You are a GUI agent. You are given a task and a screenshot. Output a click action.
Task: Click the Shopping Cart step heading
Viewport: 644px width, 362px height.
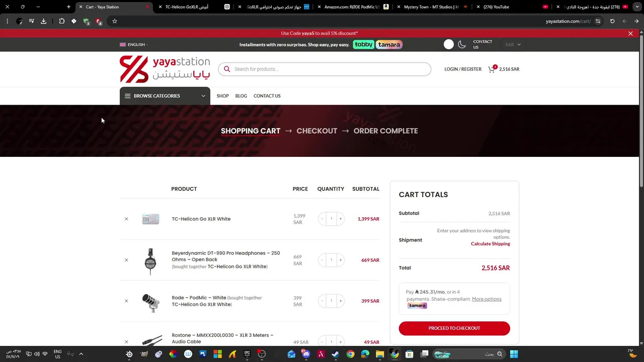[251, 131]
